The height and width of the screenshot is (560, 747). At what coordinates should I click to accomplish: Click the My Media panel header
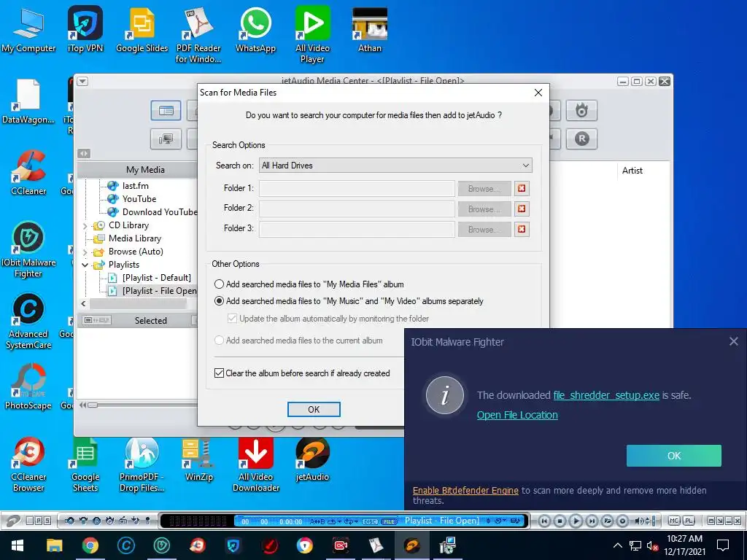tap(145, 169)
